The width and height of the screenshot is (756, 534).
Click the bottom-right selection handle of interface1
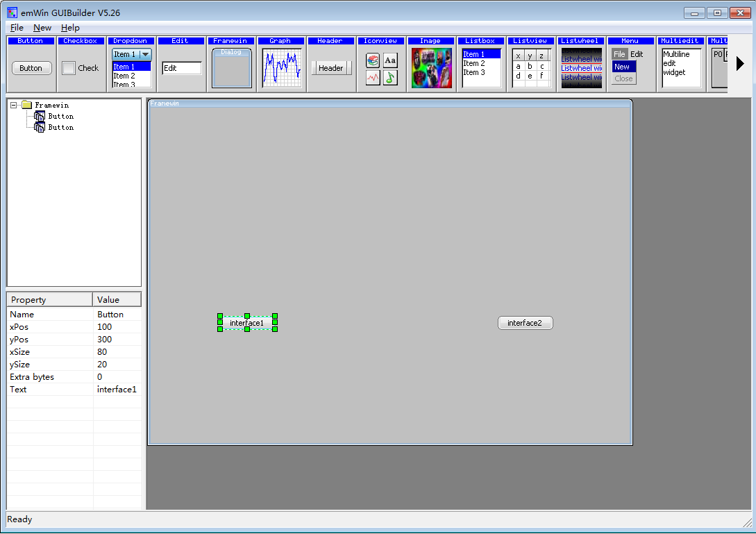[275, 329]
